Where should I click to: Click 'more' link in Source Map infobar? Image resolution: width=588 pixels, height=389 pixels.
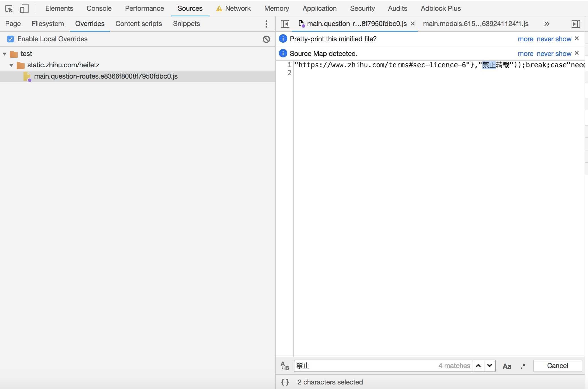[525, 54]
